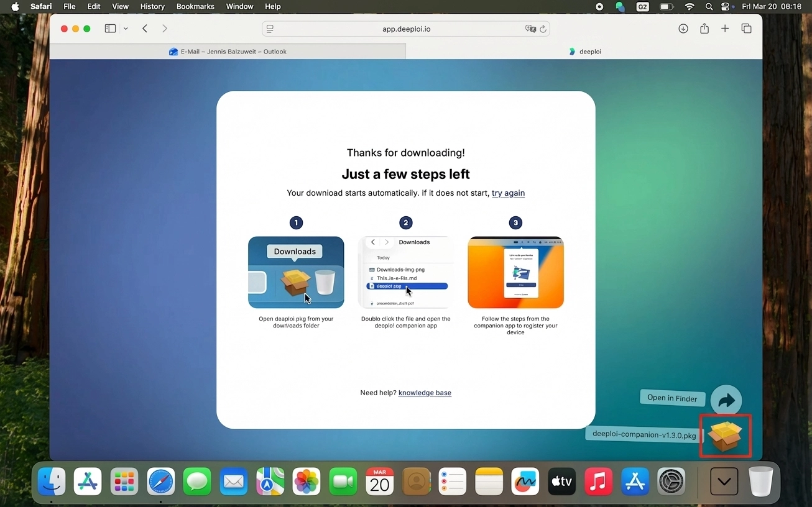Open the translate page icon in address bar
Viewport: 812px width, 507px height.
[x=530, y=29]
